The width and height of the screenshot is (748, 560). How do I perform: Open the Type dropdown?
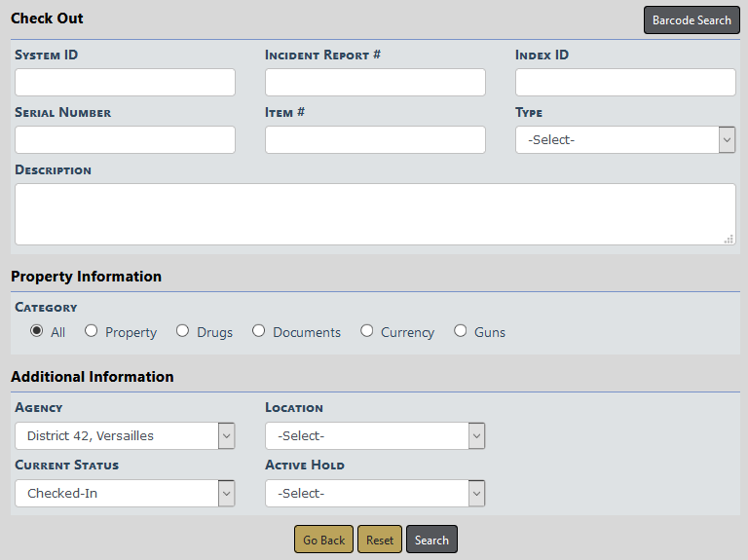click(x=624, y=140)
